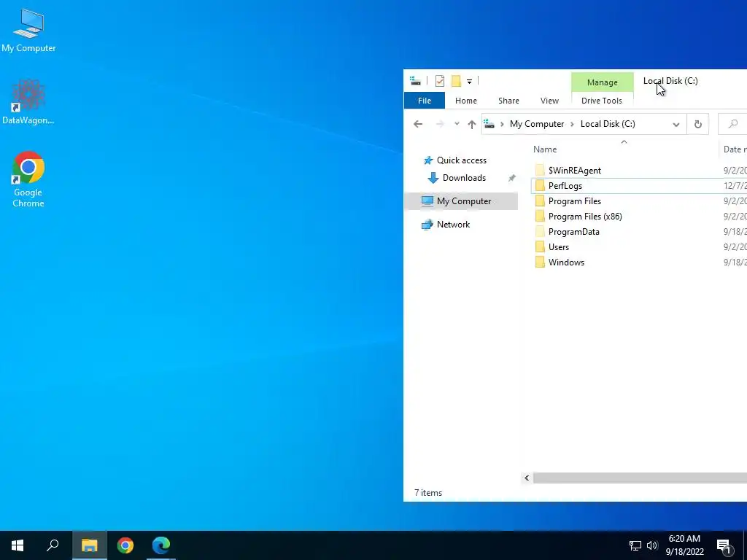This screenshot has width=747, height=560.
Task: Open the Windows Start menu
Action: (18, 545)
